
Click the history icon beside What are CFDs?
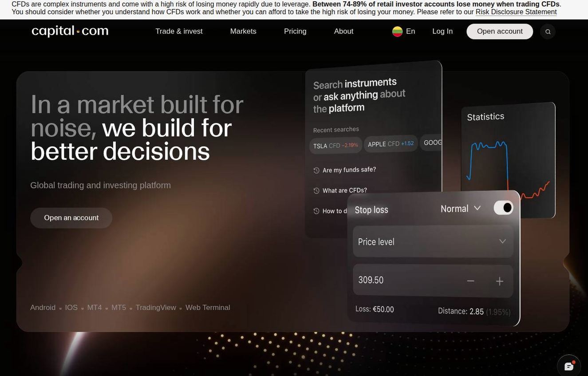click(316, 191)
